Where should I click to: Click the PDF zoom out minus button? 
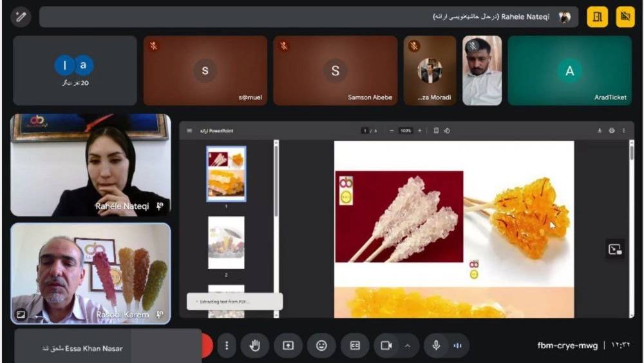[392, 131]
